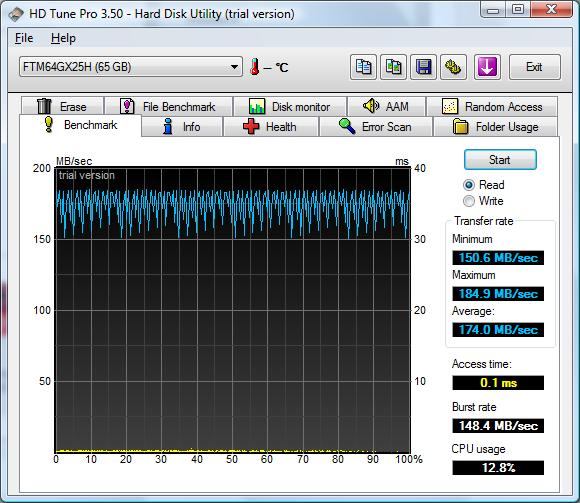
Task: Open the Health tab with red cross
Action: click(270, 127)
